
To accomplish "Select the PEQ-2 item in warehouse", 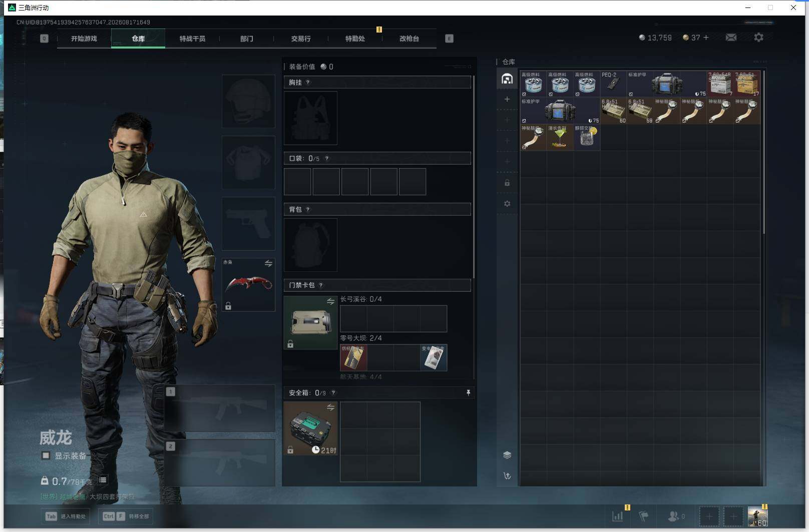I will point(613,84).
